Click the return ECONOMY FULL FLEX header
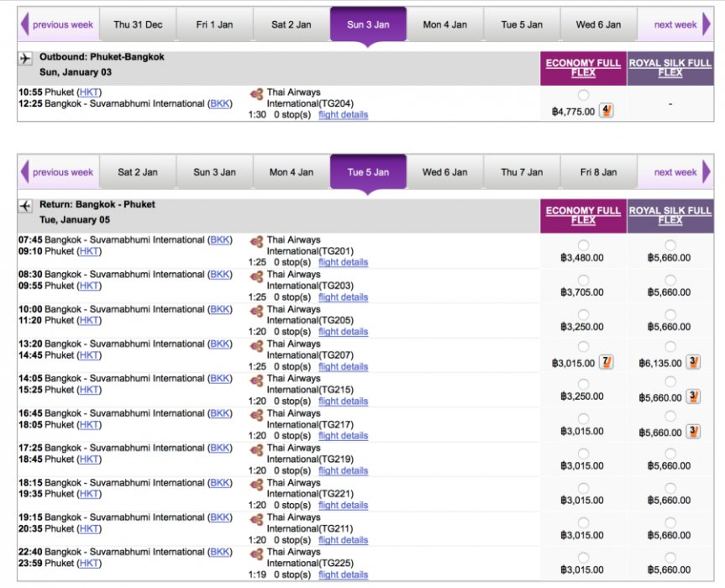Viewport: 725px width, 588px height. pyautogui.click(x=583, y=215)
